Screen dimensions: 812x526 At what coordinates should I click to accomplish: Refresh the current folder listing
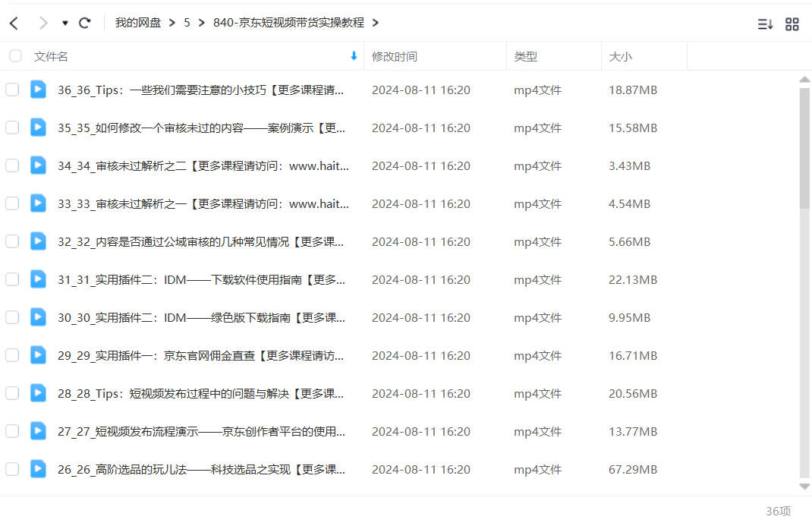tap(84, 23)
